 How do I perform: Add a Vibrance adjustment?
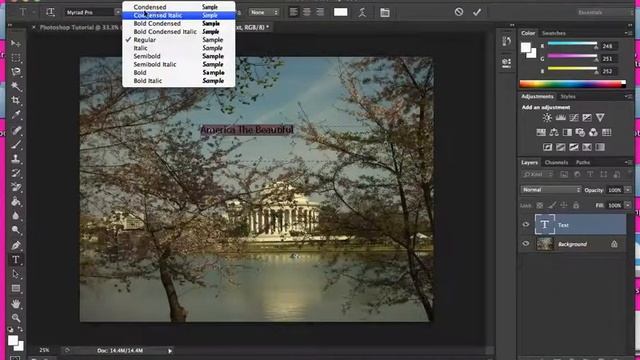point(600,118)
